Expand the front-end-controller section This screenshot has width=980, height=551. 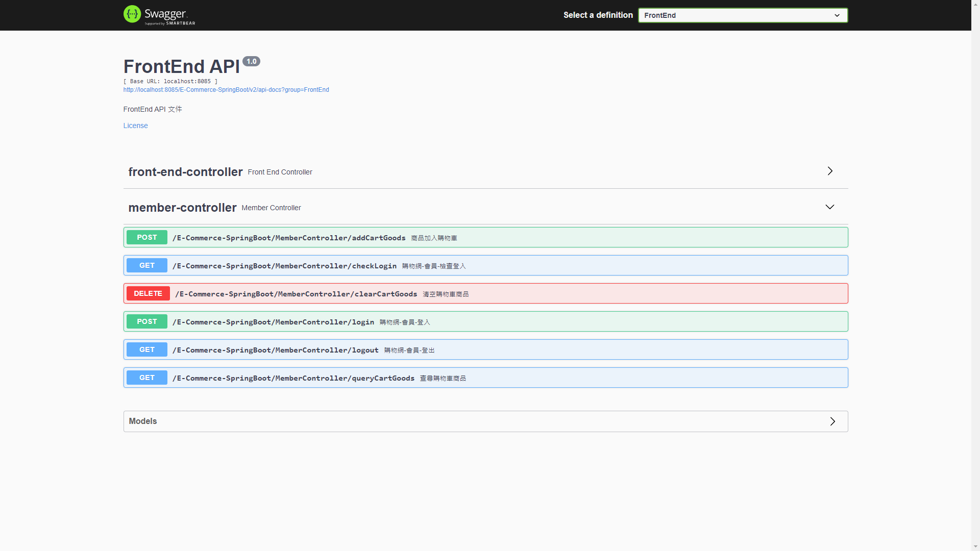[x=830, y=171]
